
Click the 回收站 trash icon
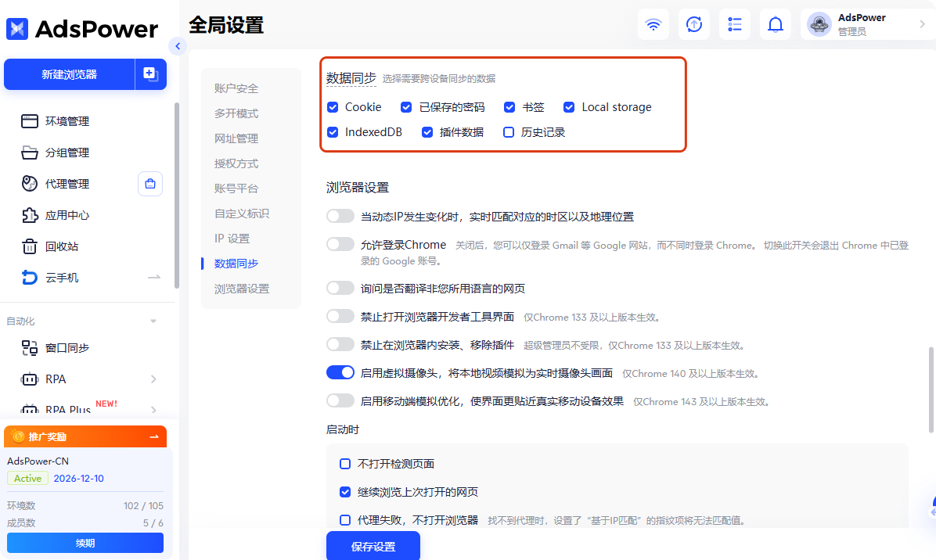(x=29, y=246)
